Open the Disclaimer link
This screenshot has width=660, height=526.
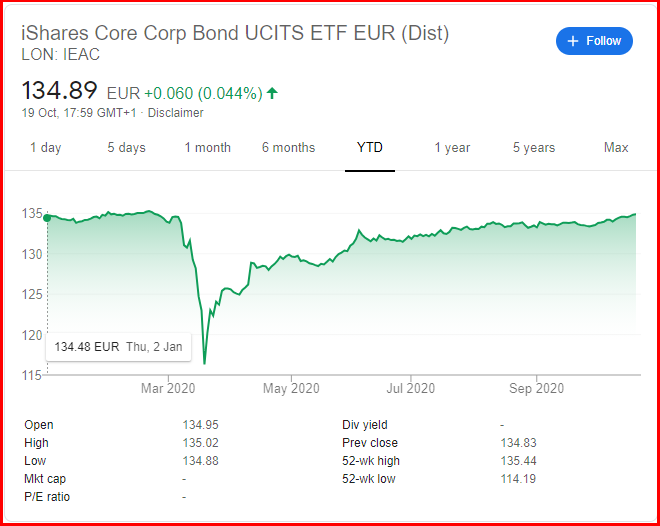pyautogui.click(x=176, y=113)
